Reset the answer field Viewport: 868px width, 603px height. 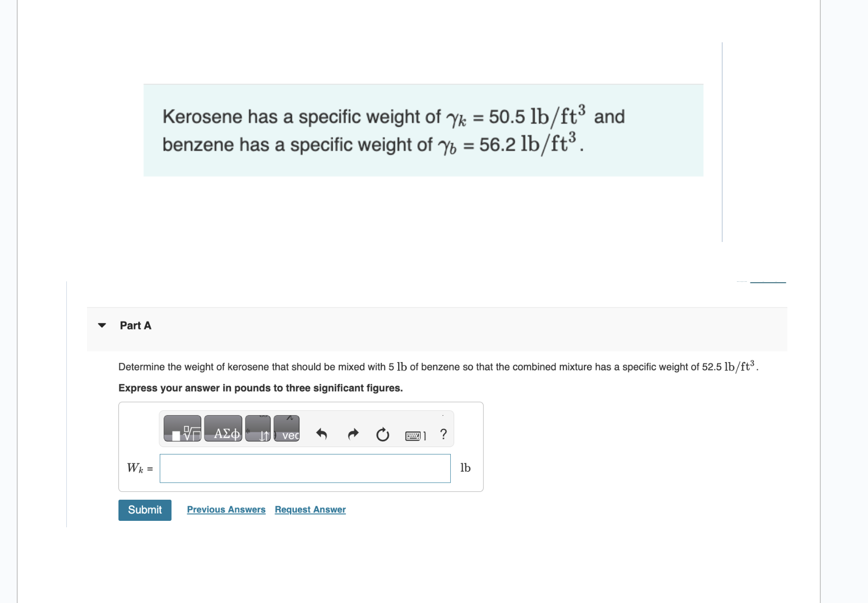(x=382, y=434)
